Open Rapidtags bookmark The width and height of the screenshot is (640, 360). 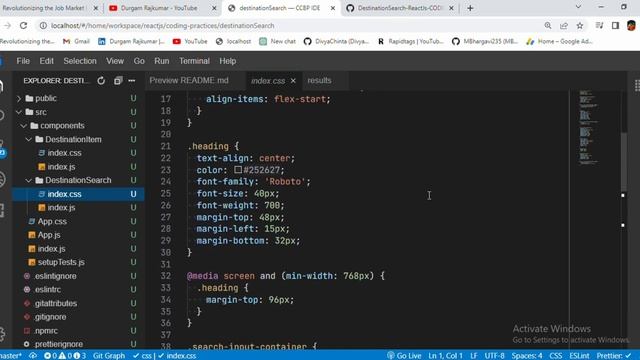410,41
